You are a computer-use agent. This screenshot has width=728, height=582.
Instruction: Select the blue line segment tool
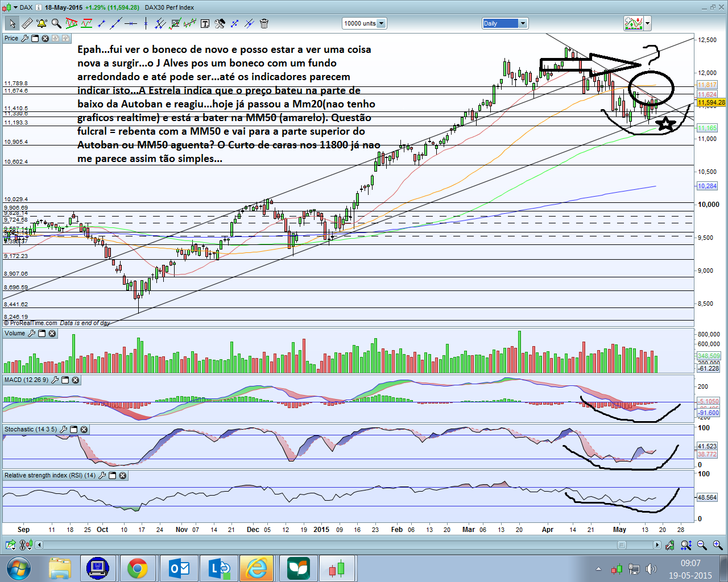coord(101,23)
